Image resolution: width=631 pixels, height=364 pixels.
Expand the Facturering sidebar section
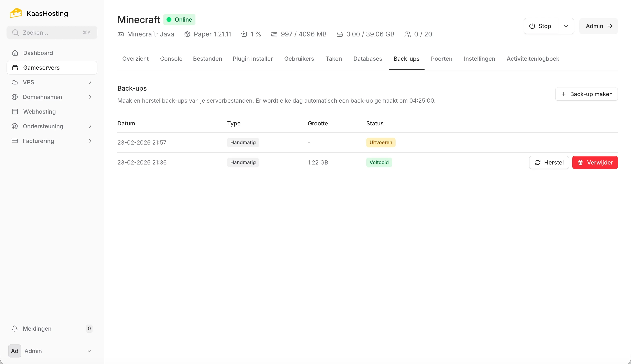pos(90,141)
